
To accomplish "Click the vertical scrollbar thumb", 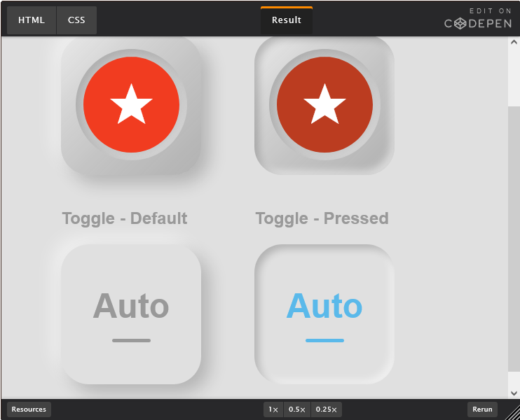I will pyautogui.click(x=514, y=239).
